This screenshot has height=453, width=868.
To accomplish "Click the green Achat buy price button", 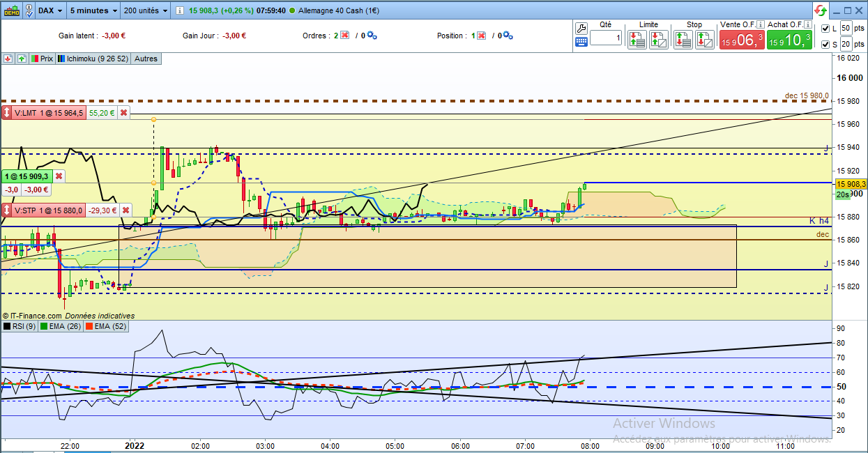I will coord(789,40).
